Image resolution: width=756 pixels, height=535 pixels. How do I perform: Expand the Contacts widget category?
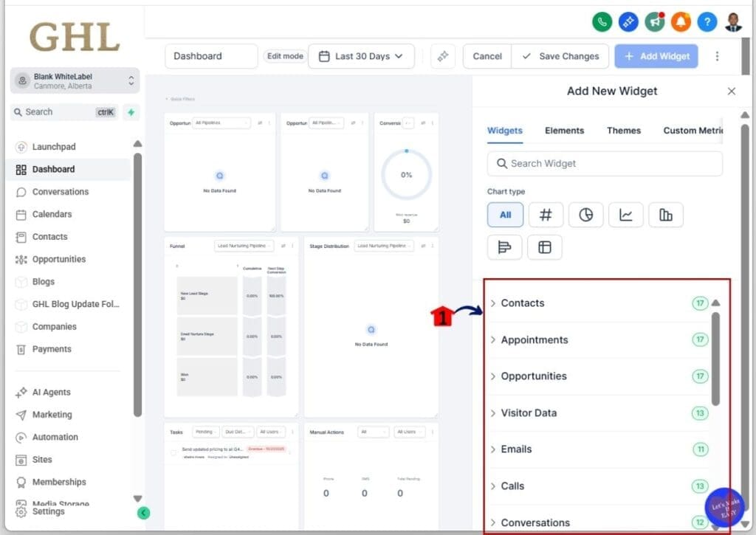(523, 303)
